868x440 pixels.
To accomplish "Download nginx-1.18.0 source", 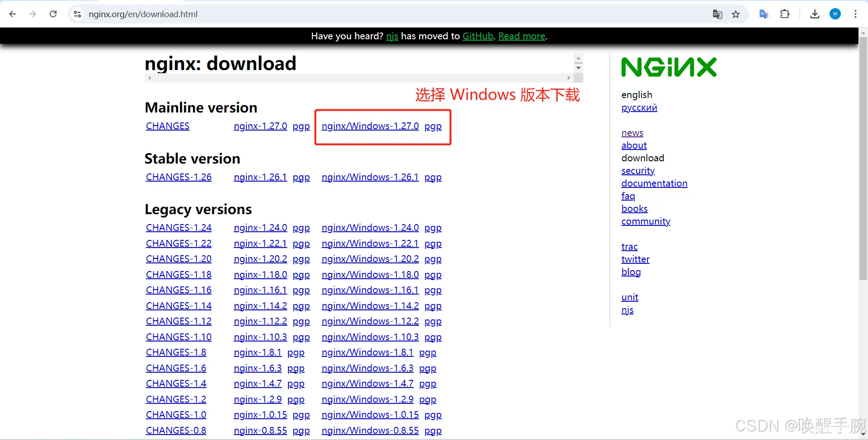I will click(x=260, y=275).
